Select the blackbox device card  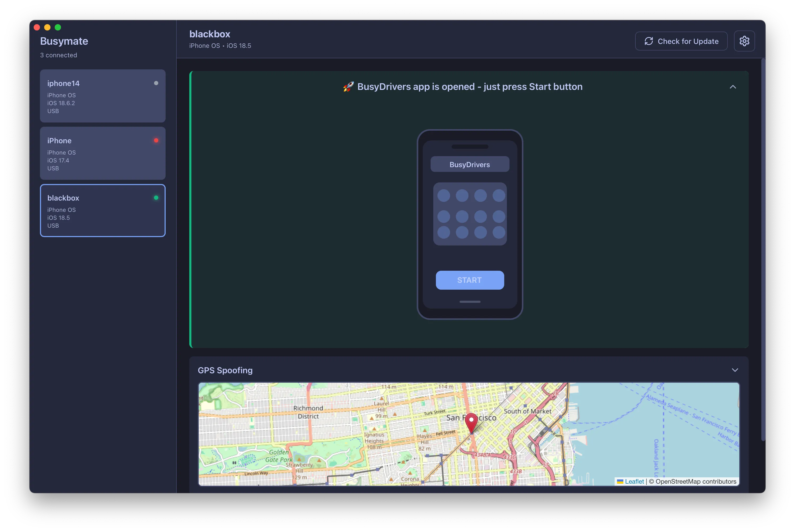point(103,211)
